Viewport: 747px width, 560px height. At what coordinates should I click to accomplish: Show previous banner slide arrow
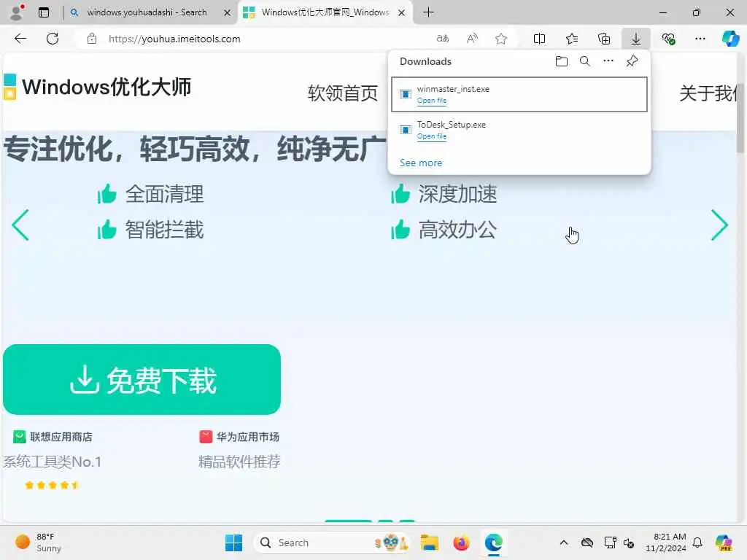20,225
